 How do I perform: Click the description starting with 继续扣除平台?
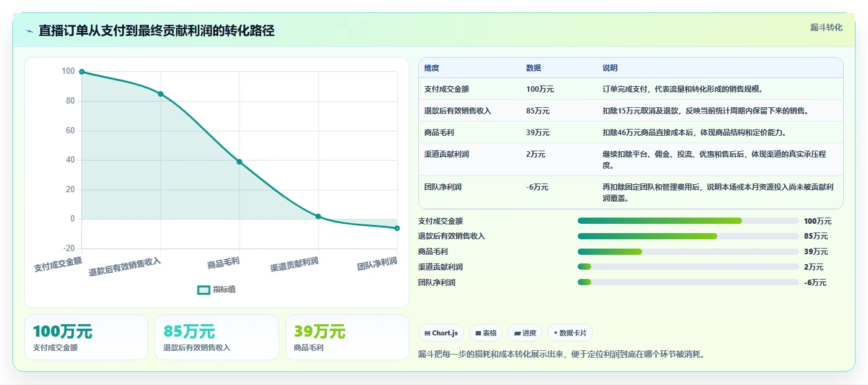[714, 160]
